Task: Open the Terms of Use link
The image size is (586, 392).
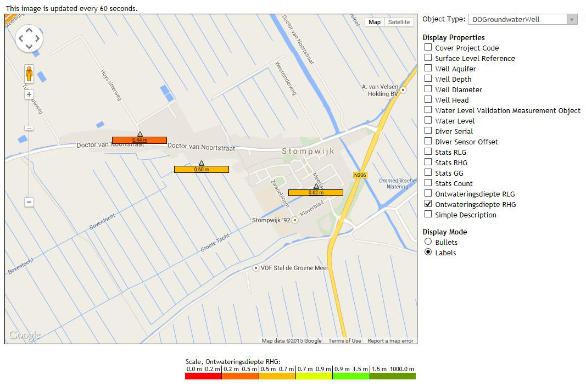Action: coord(344,341)
